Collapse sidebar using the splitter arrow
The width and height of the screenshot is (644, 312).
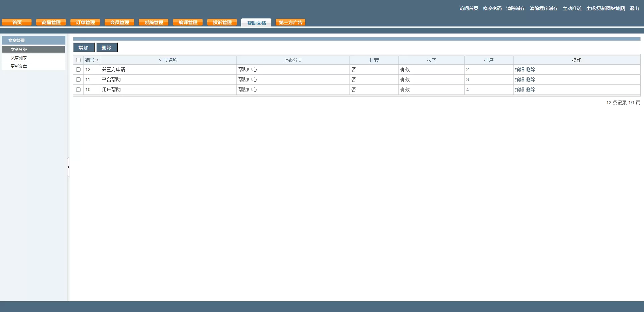pyautogui.click(x=68, y=167)
